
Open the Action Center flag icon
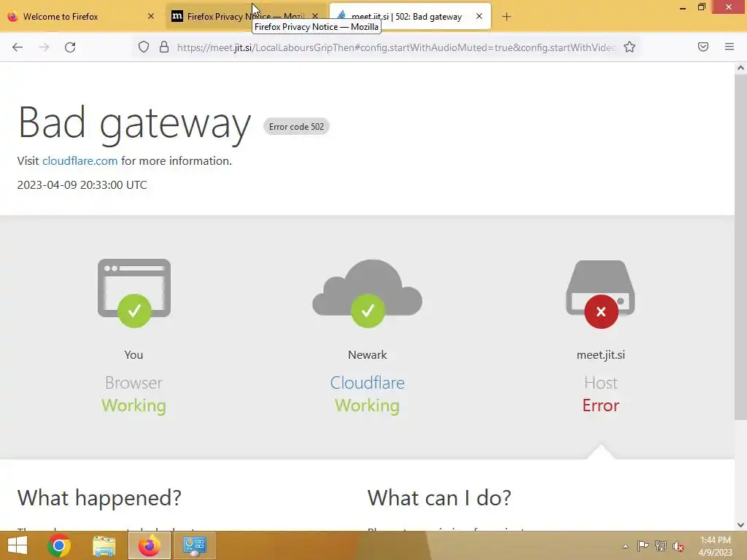[643, 546]
